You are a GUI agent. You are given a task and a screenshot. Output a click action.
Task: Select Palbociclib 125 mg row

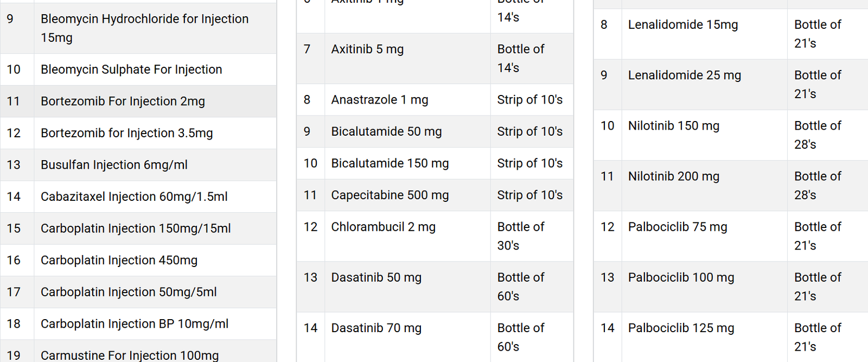coord(731,337)
